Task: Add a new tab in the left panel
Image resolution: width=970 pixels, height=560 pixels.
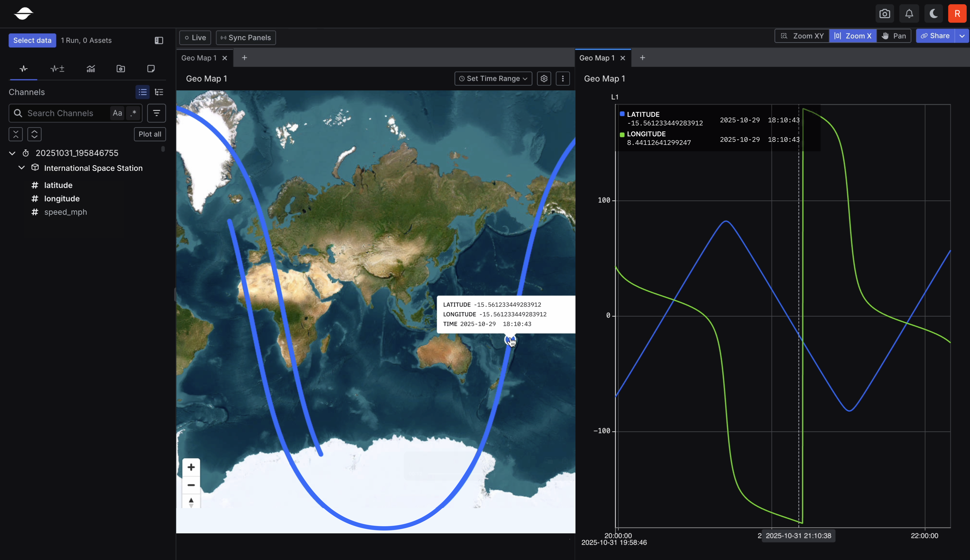Action: (245, 58)
